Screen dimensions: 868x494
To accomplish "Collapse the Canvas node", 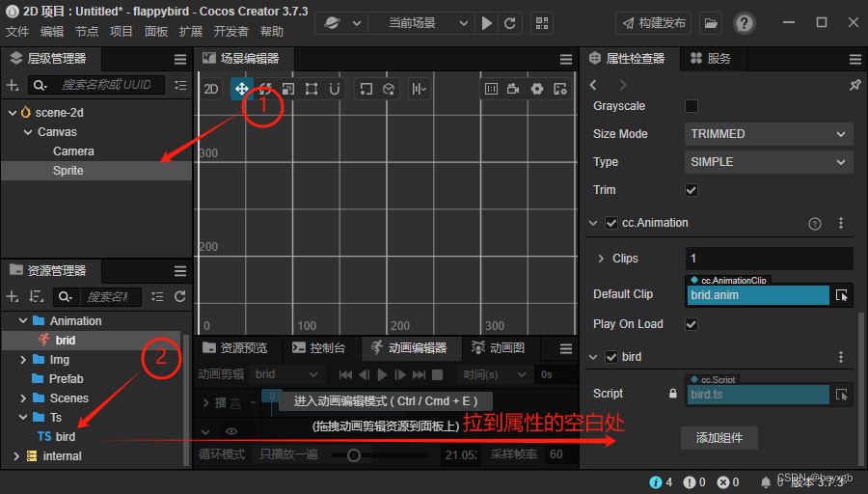I will [x=28, y=132].
